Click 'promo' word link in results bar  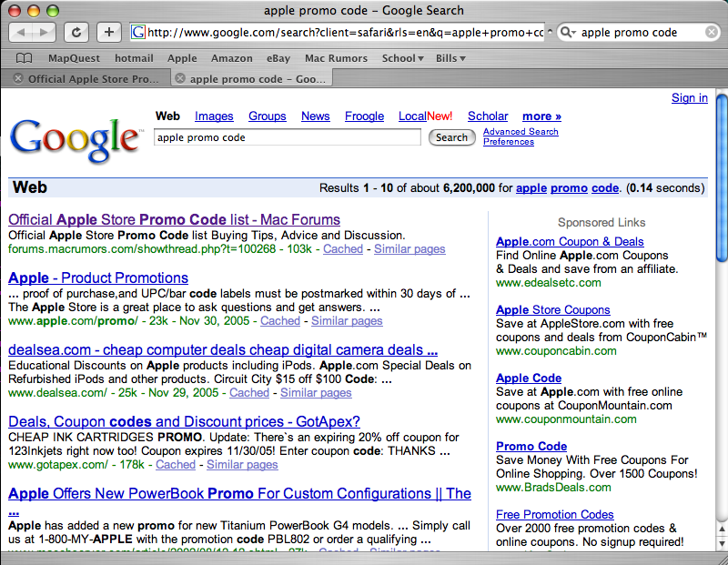tap(569, 188)
